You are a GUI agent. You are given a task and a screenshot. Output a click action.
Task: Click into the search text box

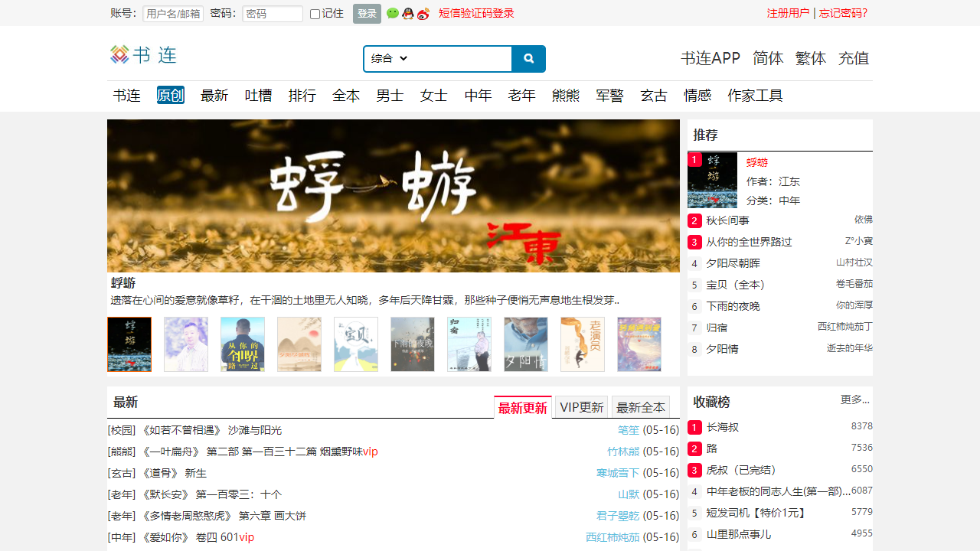pos(462,59)
